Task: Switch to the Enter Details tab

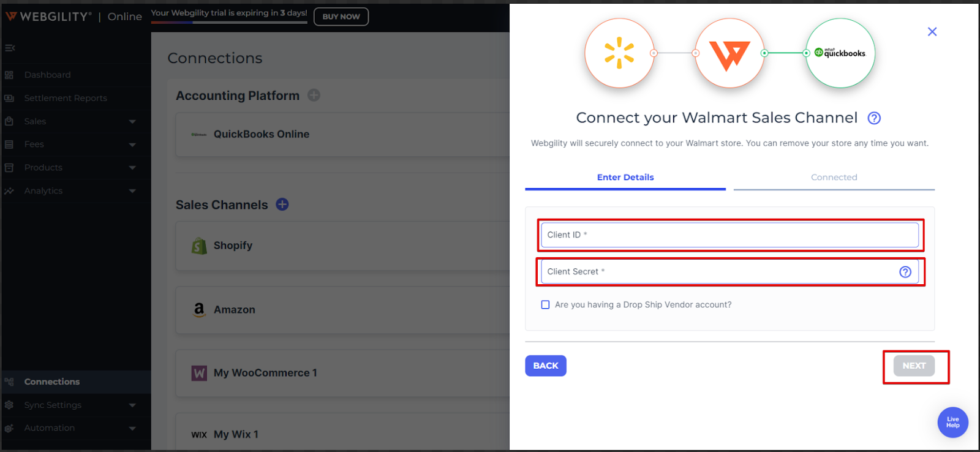Action: pyautogui.click(x=625, y=178)
